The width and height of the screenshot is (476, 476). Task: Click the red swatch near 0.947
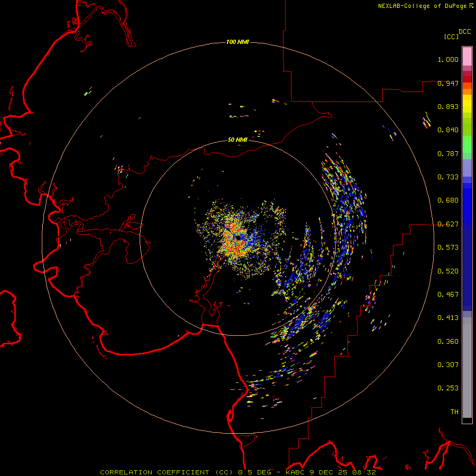click(467, 79)
